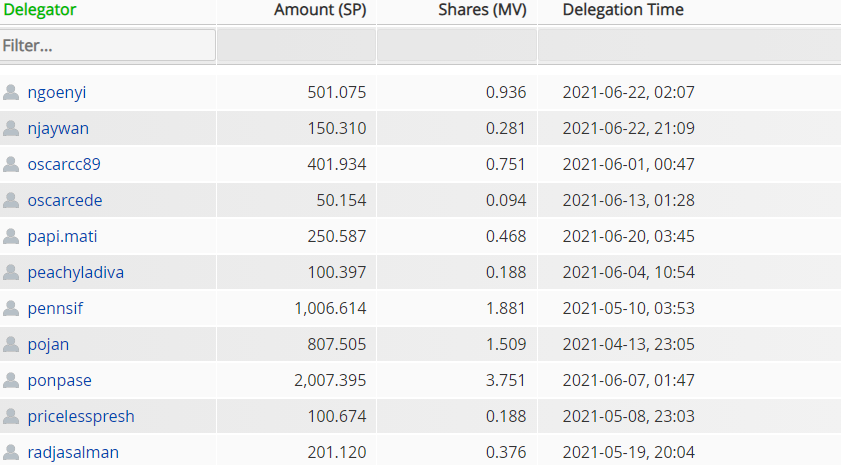Click the shares value 0.468

pyautogui.click(x=506, y=236)
